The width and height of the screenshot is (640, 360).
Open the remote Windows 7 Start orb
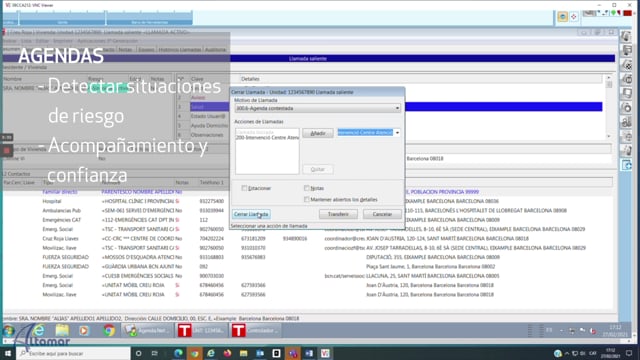(x=9, y=330)
